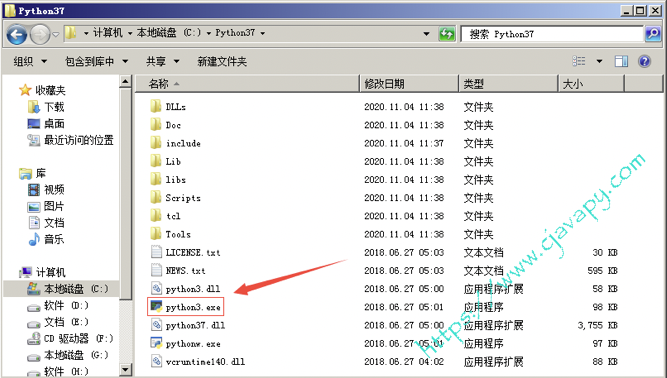This screenshot has height=378, width=667.
Task: Open the 组织 menu
Action: [x=30, y=62]
